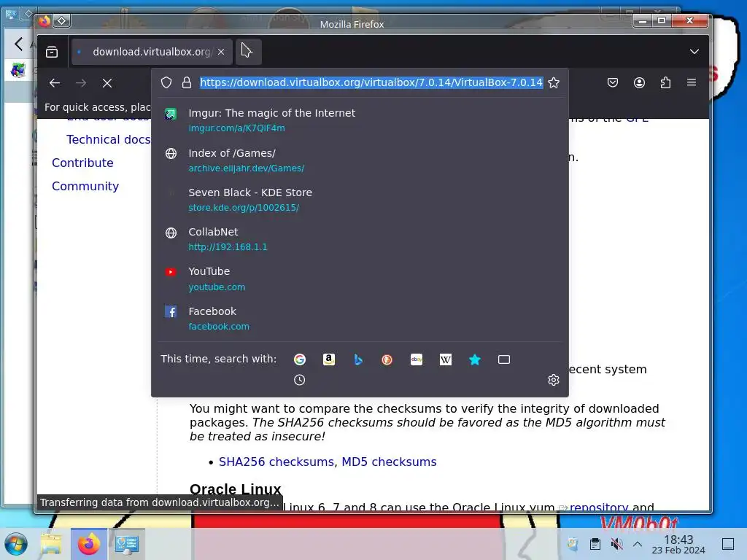The width and height of the screenshot is (747, 560).
Task: Open a new tab with plus button
Action: 248,52
